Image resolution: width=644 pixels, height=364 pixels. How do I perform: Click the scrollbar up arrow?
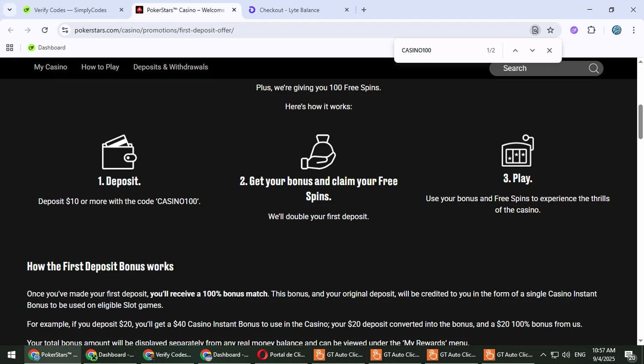(x=641, y=61)
